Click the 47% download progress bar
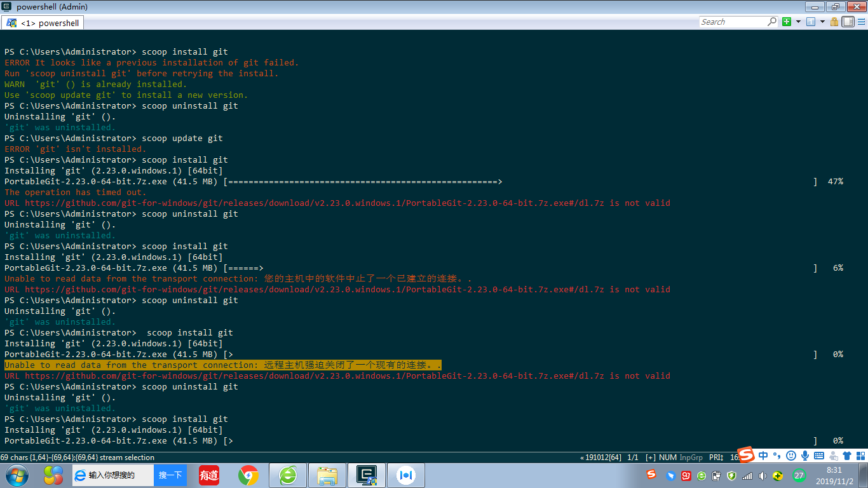The width and height of the screenshot is (868, 488). pyautogui.click(x=520, y=181)
